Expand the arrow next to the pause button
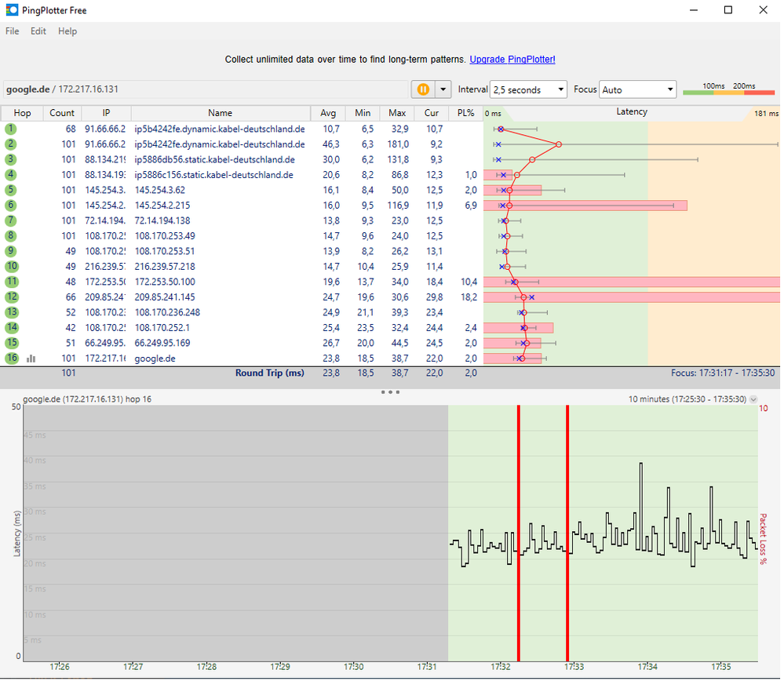This screenshot has height=681, width=784. (441, 89)
